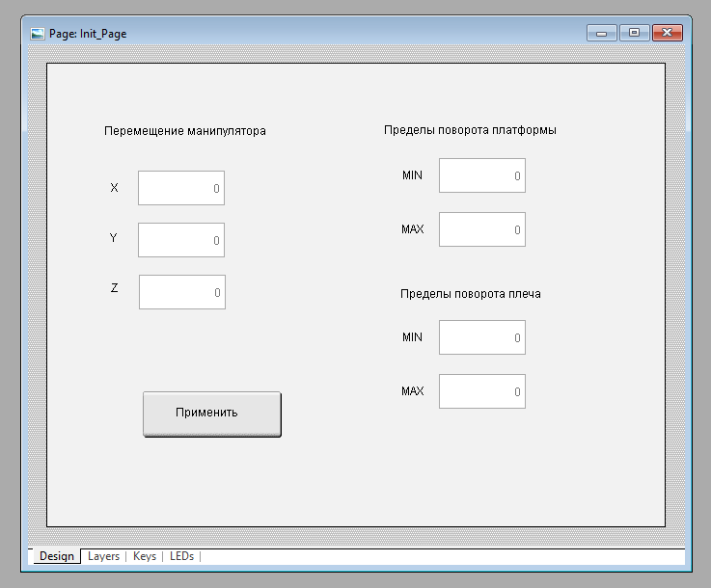Click the X axis label
Screen dimensions: 711x588
click(x=114, y=188)
